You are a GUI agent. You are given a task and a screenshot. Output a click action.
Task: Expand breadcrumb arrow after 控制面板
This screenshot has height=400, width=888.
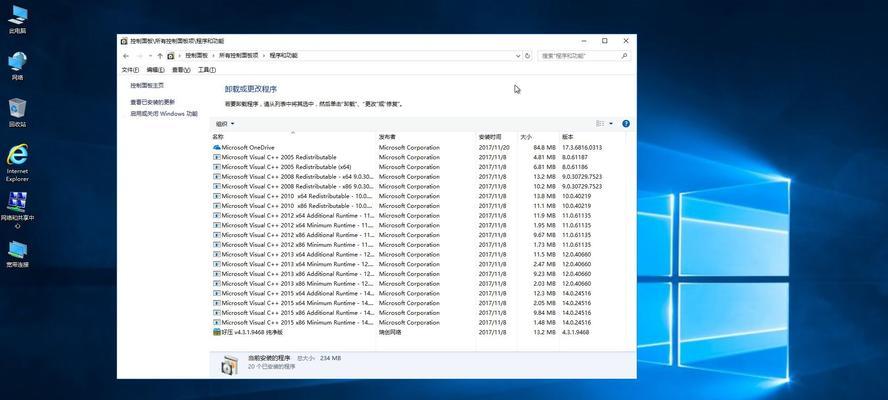coord(214,56)
